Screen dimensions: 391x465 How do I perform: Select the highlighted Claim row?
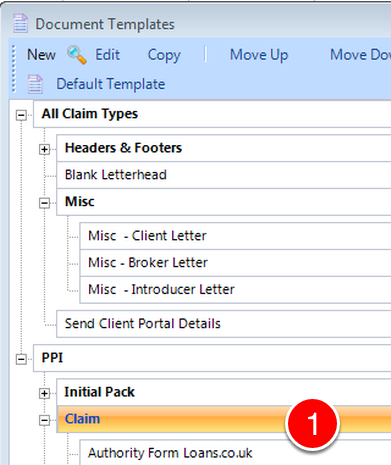[x=224, y=419]
